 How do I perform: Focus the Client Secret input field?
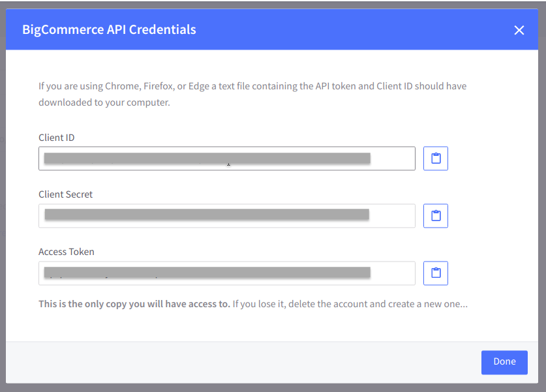point(227,216)
